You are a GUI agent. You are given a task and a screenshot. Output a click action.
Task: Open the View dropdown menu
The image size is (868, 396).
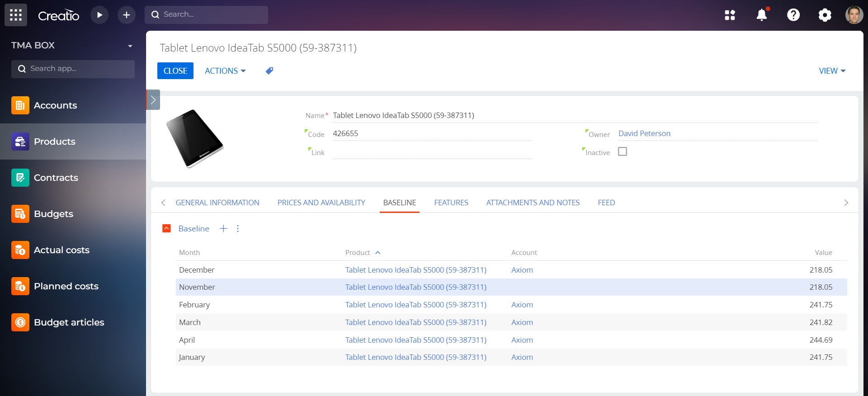(832, 71)
